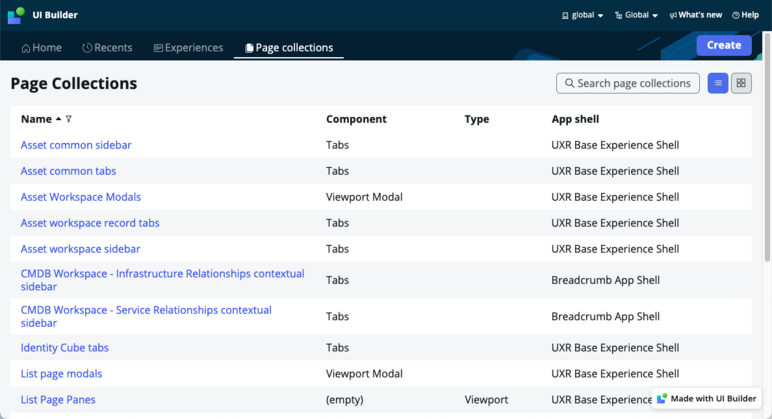Focus the Search page collections field

pyautogui.click(x=628, y=83)
